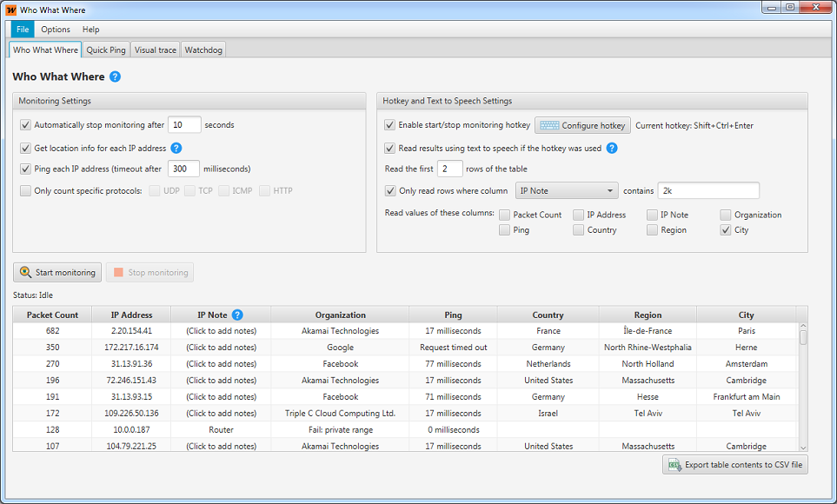Screen dimensions: 837x504
Task: Click the ping timeout milliseconds field
Action: click(x=183, y=169)
